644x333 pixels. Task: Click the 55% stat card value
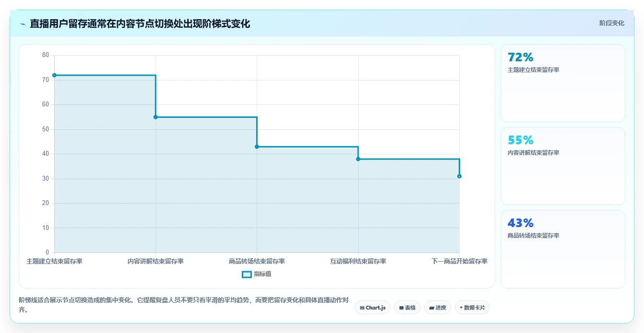coord(520,140)
